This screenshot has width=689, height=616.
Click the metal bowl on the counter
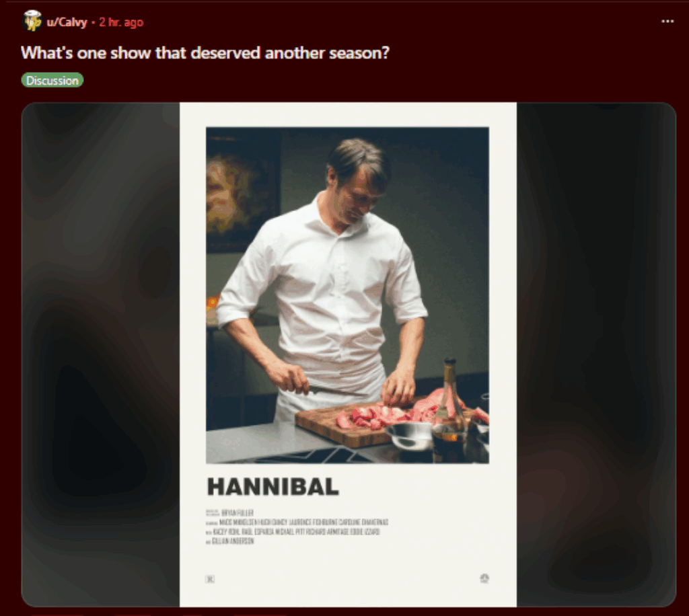point(410,435)
